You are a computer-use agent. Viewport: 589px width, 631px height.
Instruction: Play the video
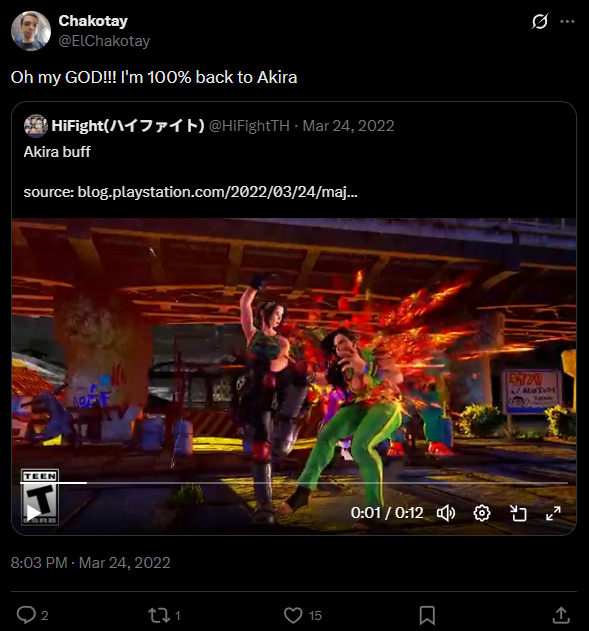(x=33, y=513)
